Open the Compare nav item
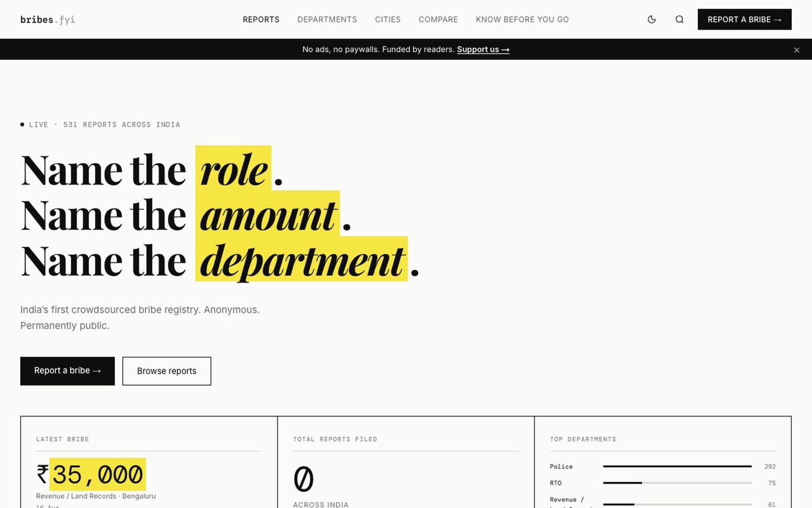Viewport: 812px width, 508px height. tap(438, 19)
